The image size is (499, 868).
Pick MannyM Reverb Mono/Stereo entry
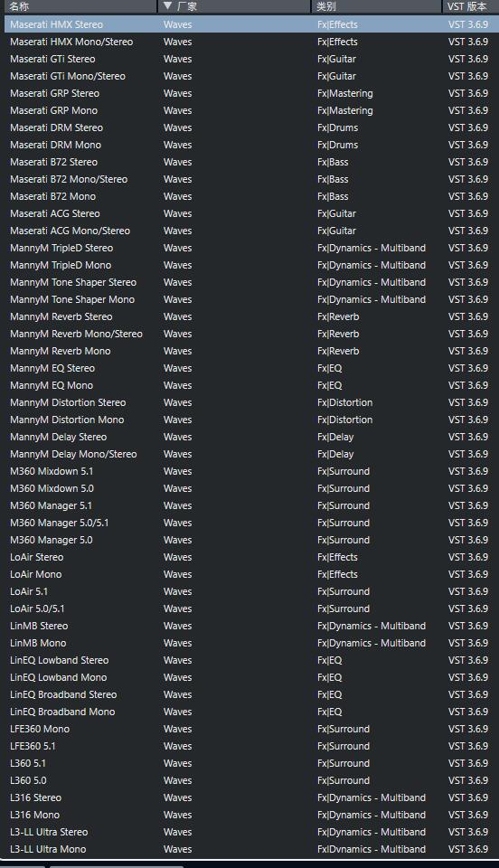(251, 334)
